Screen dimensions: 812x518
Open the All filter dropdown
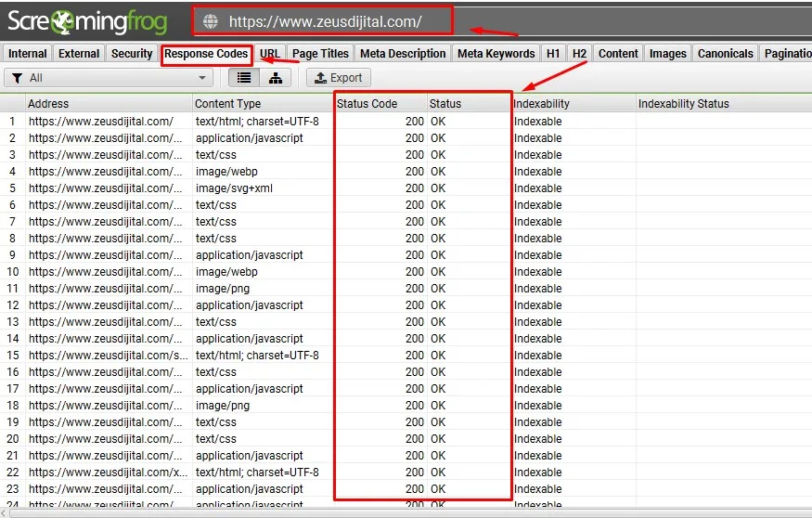(x=109, y=78)
